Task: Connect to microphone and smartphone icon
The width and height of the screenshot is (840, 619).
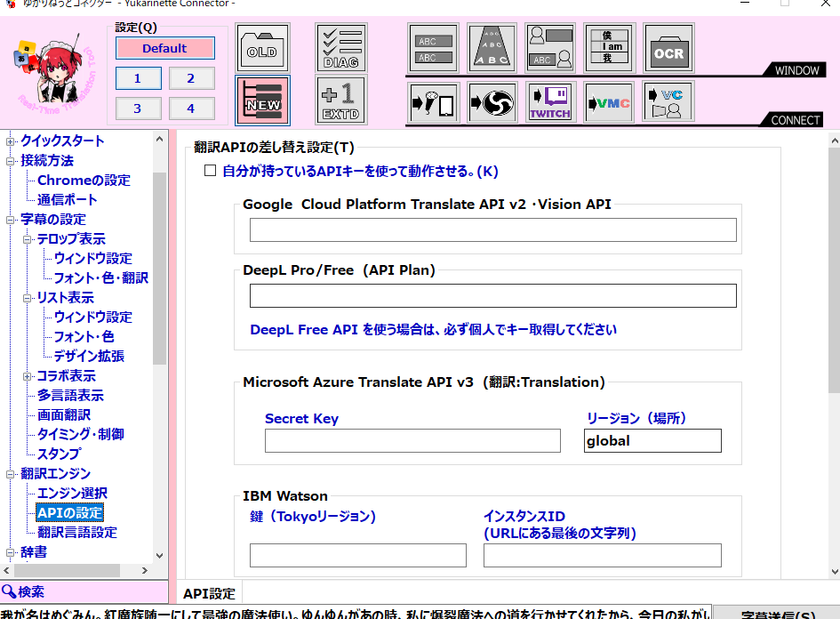Action: tap(434, 101)
